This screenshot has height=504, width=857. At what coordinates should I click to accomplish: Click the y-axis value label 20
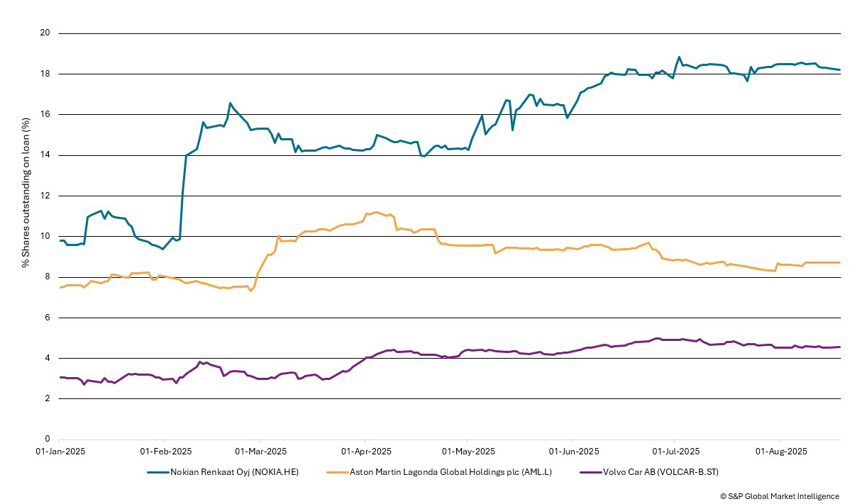(x=45, y=33)
